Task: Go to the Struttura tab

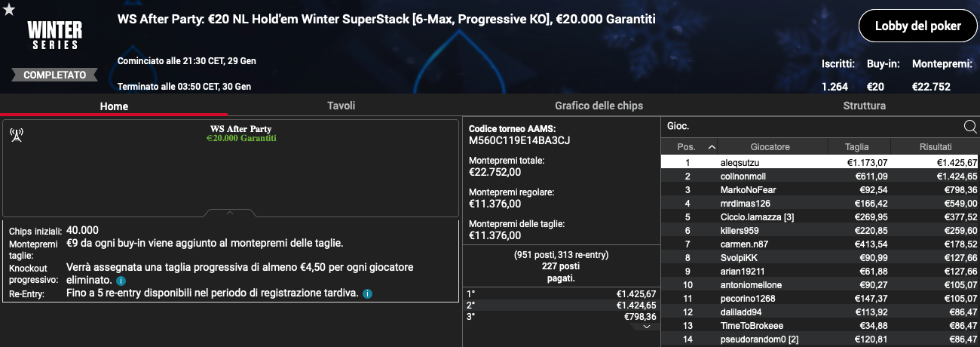Action: pyautogui.click(x=864, y=106)
